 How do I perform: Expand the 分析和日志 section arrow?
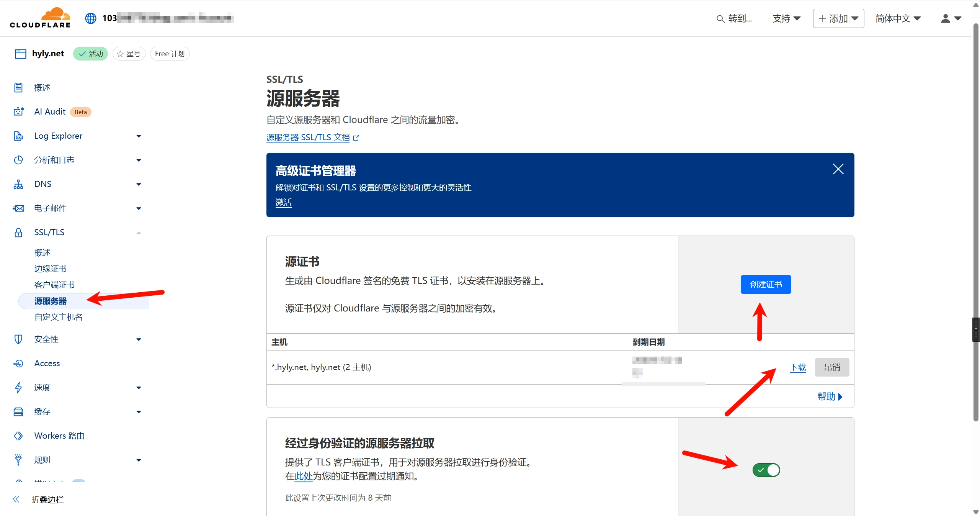139,160
